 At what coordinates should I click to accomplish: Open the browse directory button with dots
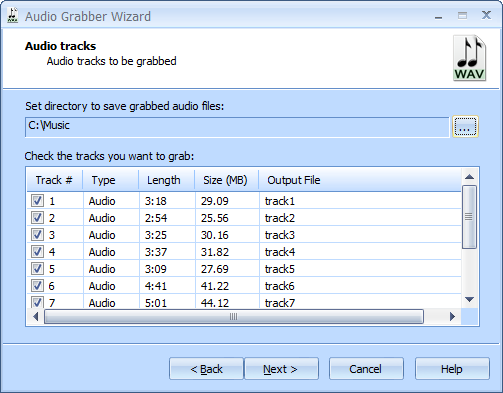point(465,127)
